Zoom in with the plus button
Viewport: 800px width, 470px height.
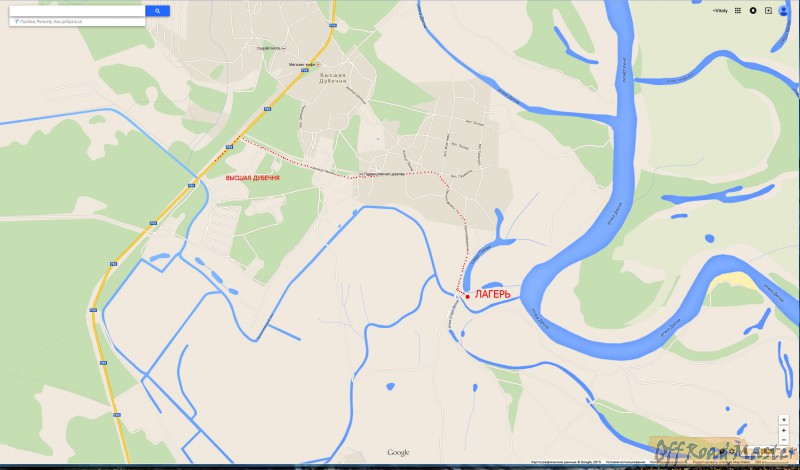pyautogui.click(x=784, y=431)
